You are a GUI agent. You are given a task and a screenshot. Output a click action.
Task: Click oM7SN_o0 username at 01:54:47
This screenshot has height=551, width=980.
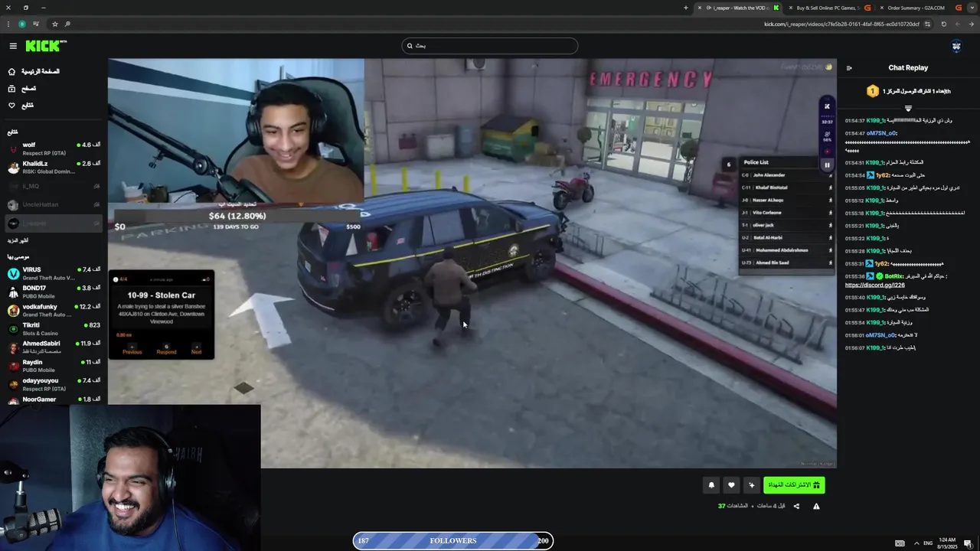[x=882, y=133]
